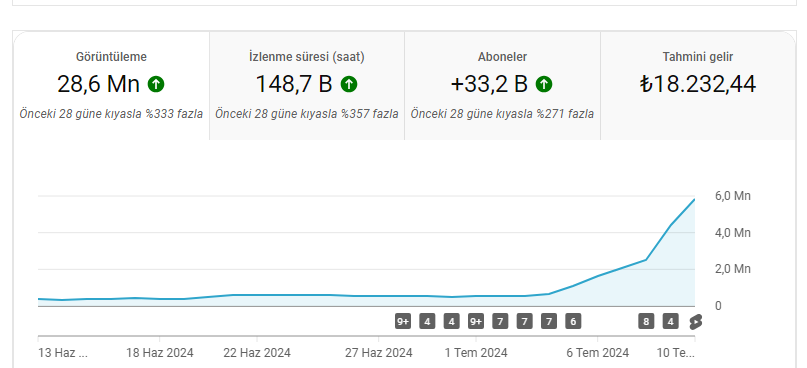Open the 4 marker beside the 8 marker
The image size is (807, 368).
[x=670, y=322]
